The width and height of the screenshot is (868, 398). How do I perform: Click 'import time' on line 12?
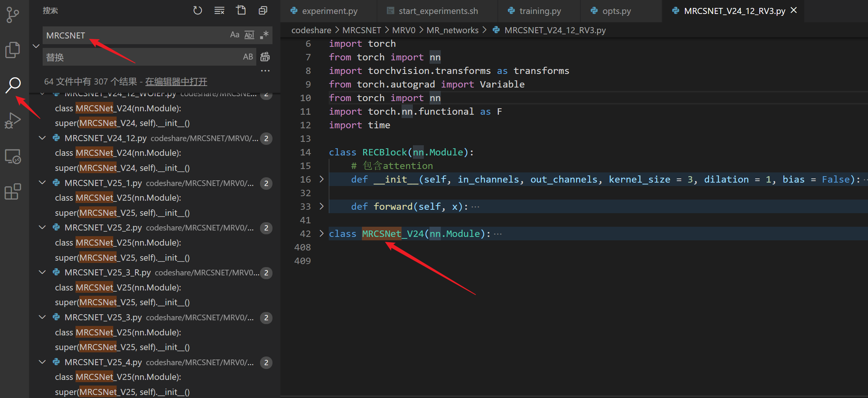click(x=359, y=125)
